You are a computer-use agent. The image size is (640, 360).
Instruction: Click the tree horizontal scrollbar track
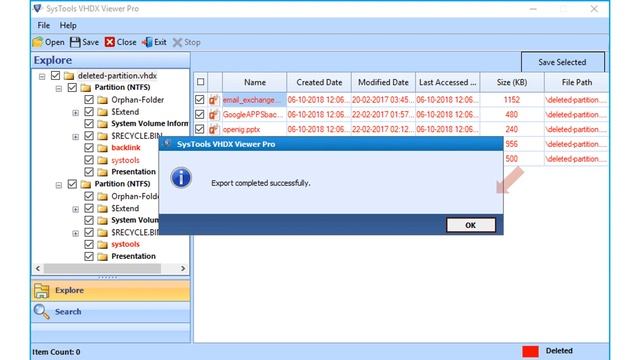(110, 269)
